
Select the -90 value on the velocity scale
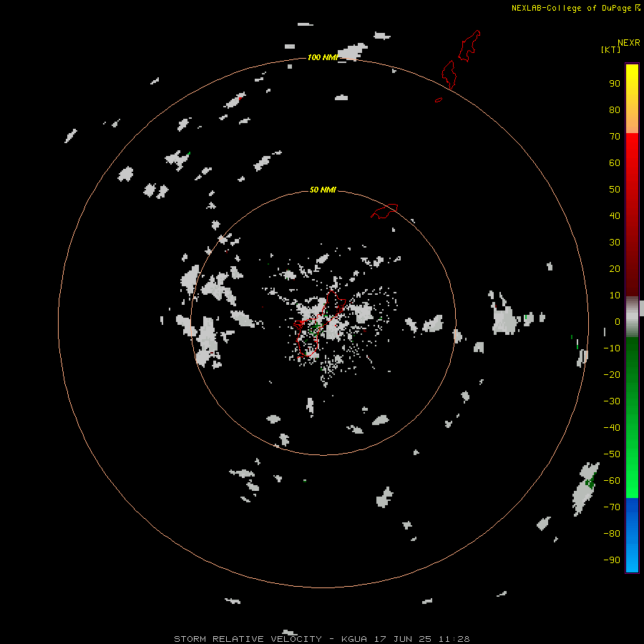coord(612,560)
